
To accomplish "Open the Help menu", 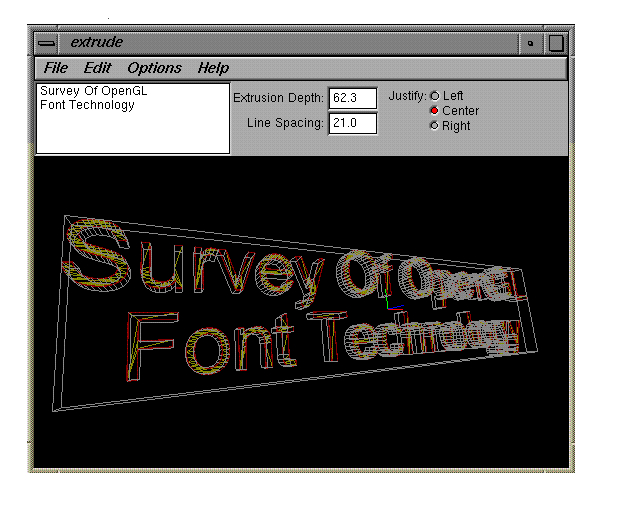I will coord(213,68).
